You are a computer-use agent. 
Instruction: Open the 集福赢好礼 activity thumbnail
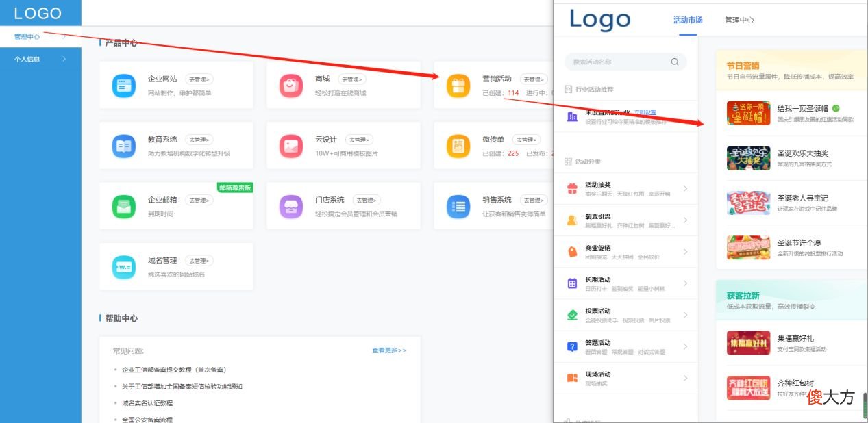pos(748,343)
